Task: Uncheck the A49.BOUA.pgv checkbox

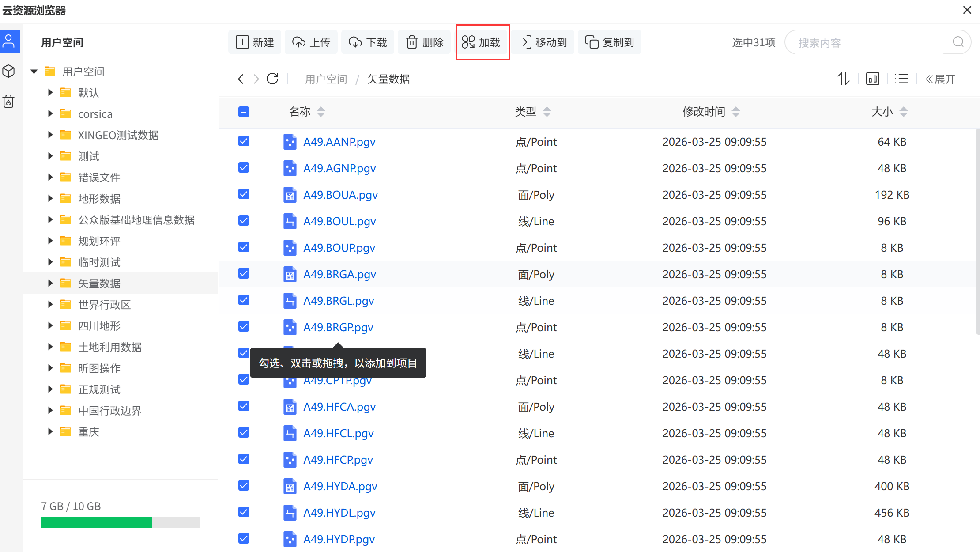Action: pos(244,194)
